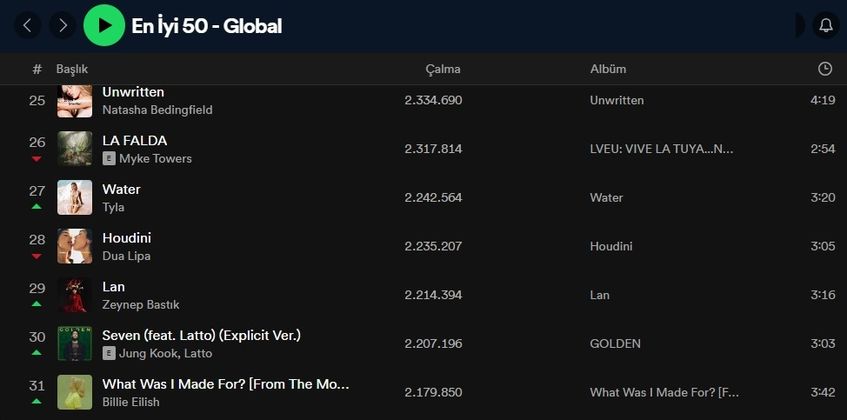Go back with the left arrow
The width and height of the screenshot is (847, 420).
pyautogui.click(x=27, y=26)
